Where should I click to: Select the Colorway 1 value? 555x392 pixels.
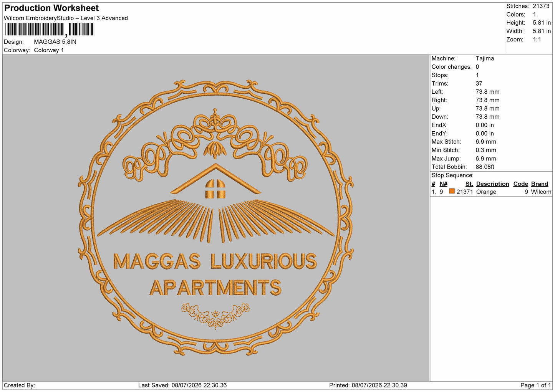click(x=49, y=50)
